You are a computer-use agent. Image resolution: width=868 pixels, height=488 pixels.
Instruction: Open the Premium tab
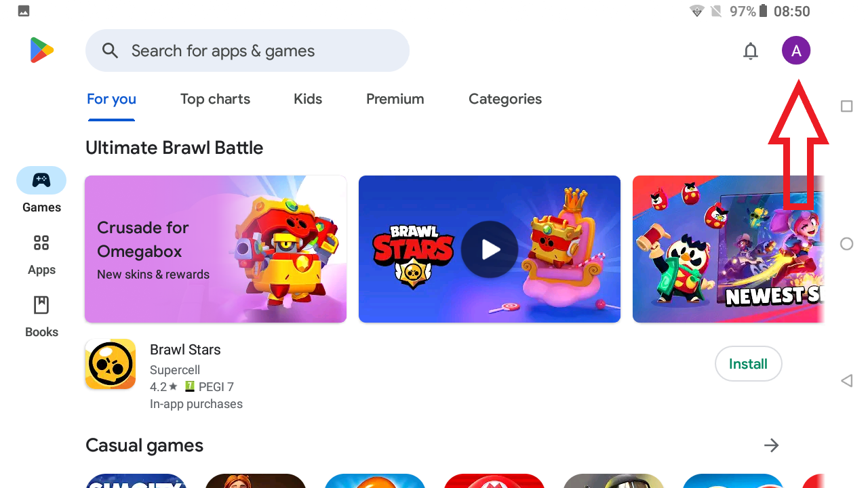point(395,99)
